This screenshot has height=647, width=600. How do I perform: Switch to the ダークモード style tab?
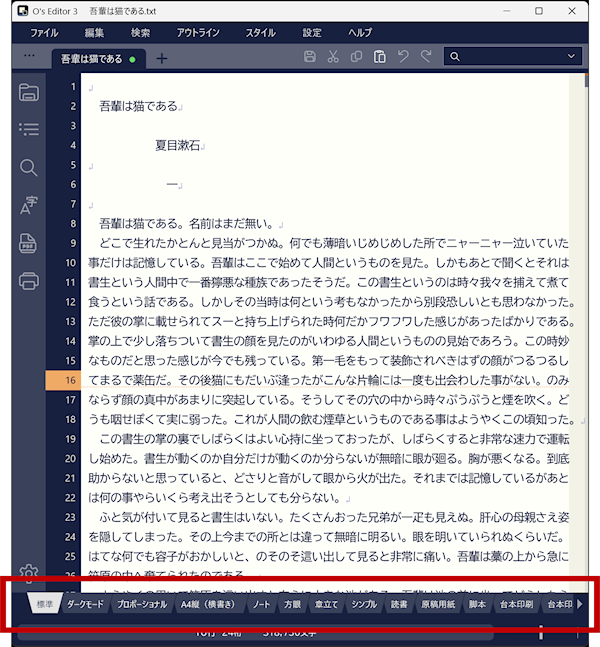[x=85, y=604]
